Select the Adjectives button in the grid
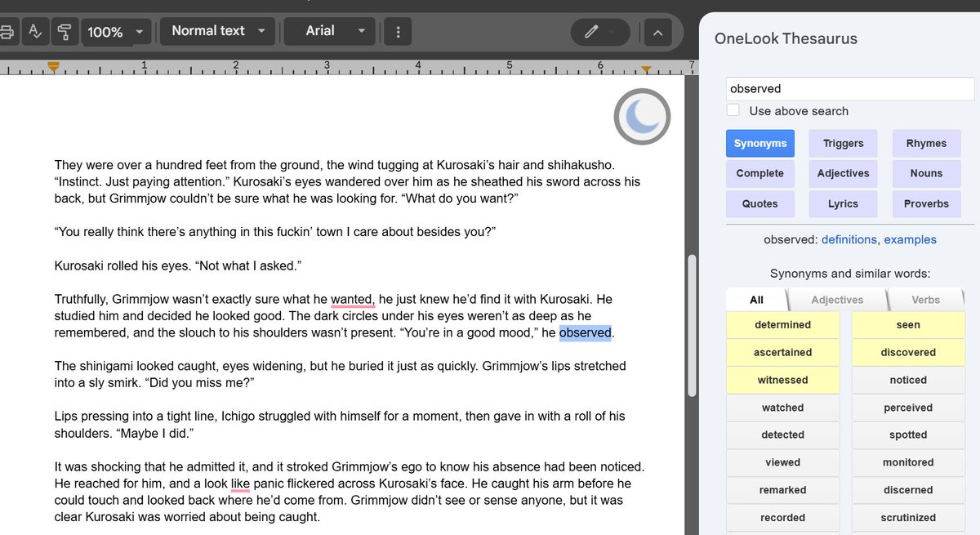 (844, 174)
